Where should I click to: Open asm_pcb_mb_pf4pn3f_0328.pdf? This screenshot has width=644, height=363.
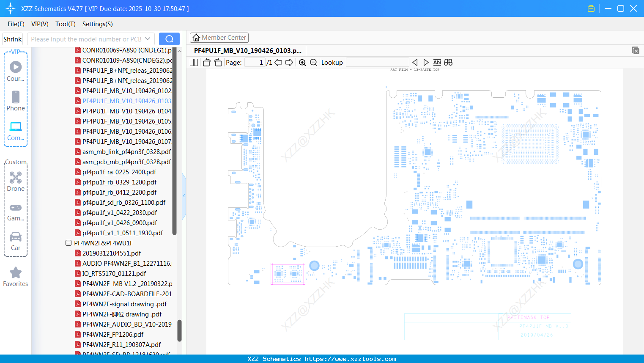click(126, 162)
